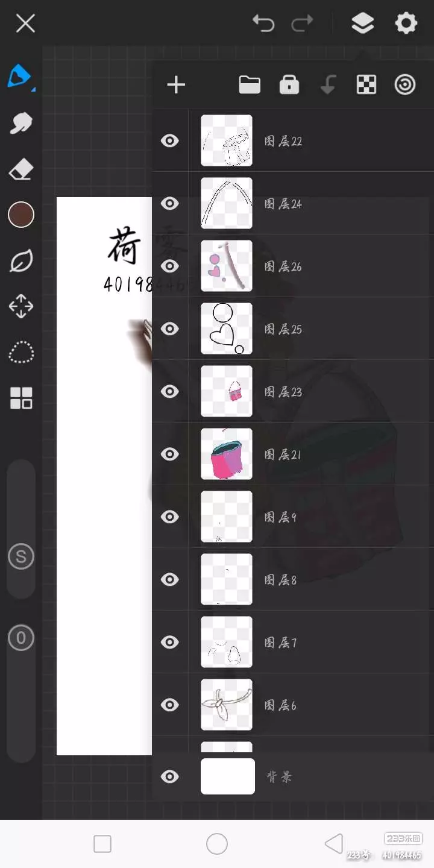This screenshot has height=868, width=434.
Task: Select the smudge tool
Action: tap(21, 124)
